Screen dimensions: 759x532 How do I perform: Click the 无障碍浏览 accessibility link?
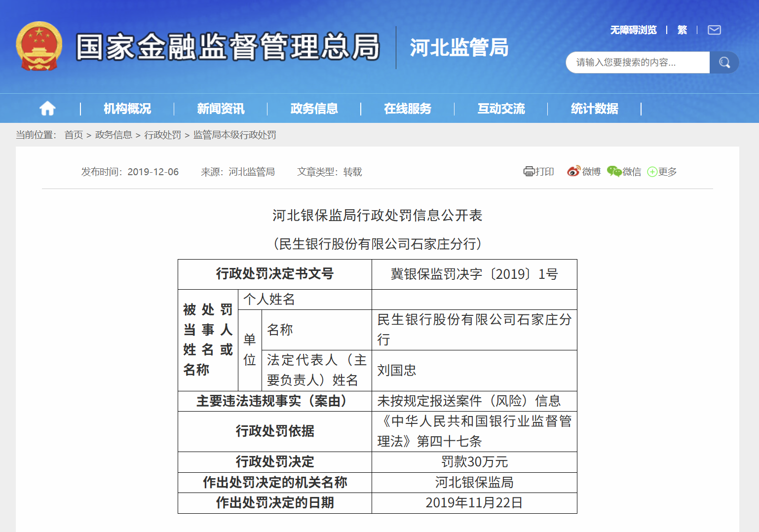634,30
